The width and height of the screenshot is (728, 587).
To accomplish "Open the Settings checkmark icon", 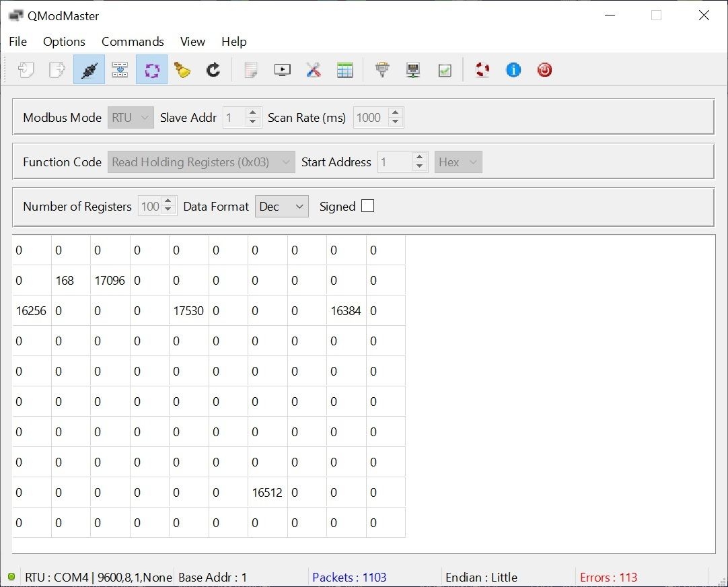I will [x=445, y=69].
